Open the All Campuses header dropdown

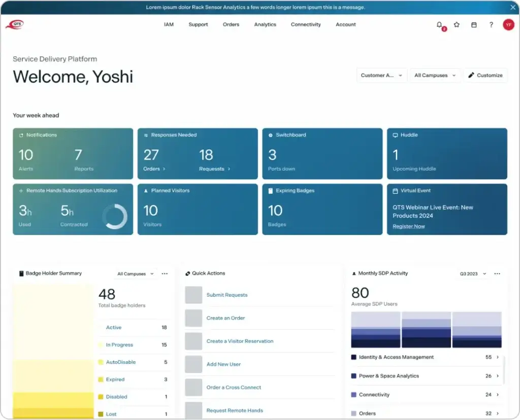coord(435,76)
